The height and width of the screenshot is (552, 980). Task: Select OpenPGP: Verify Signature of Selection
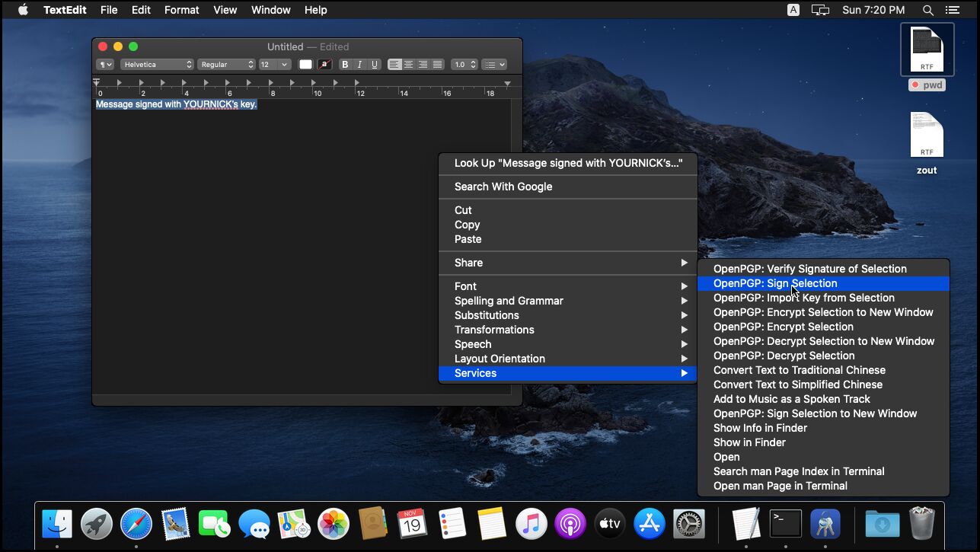tap(809, 269)
